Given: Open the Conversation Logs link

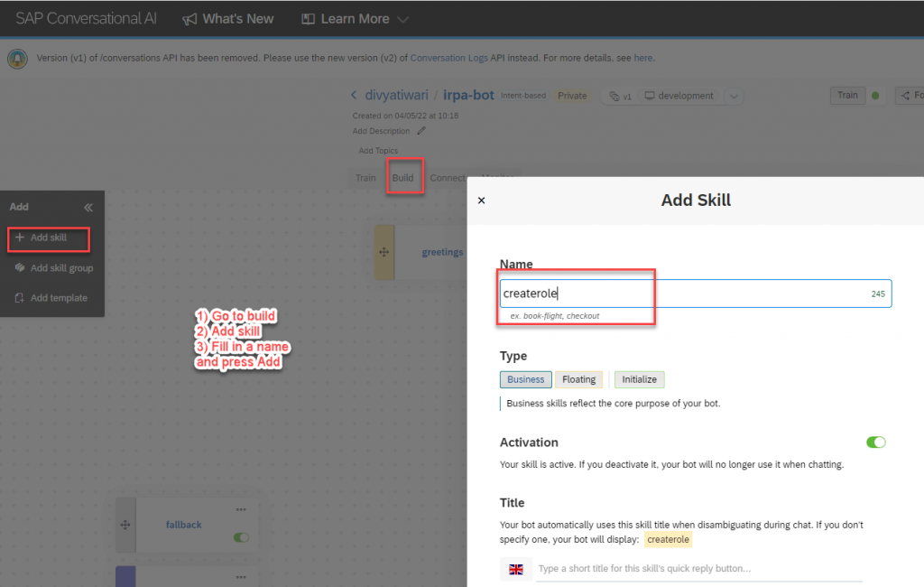Looking at the screenshot, I should click(449, 58).
